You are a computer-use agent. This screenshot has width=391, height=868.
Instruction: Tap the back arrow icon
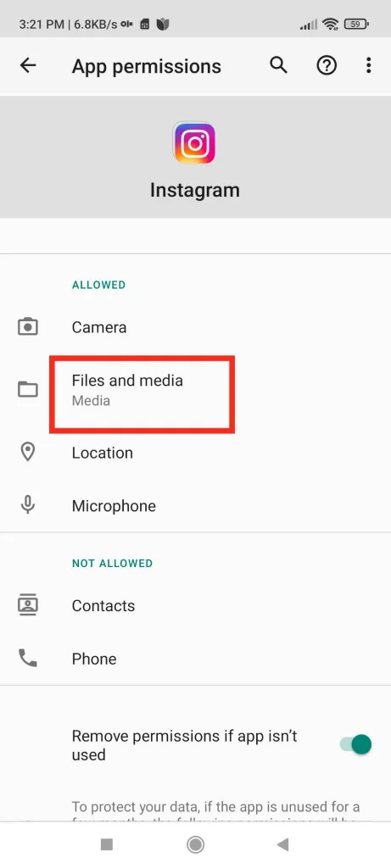click(28, 66)
